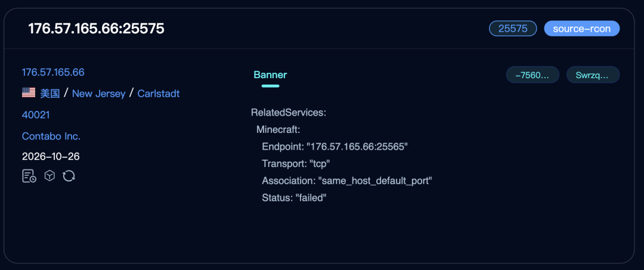The height and width of the screenshot is (270, 644).
Task: Click the -7560... hash tag
Action: 532,75
